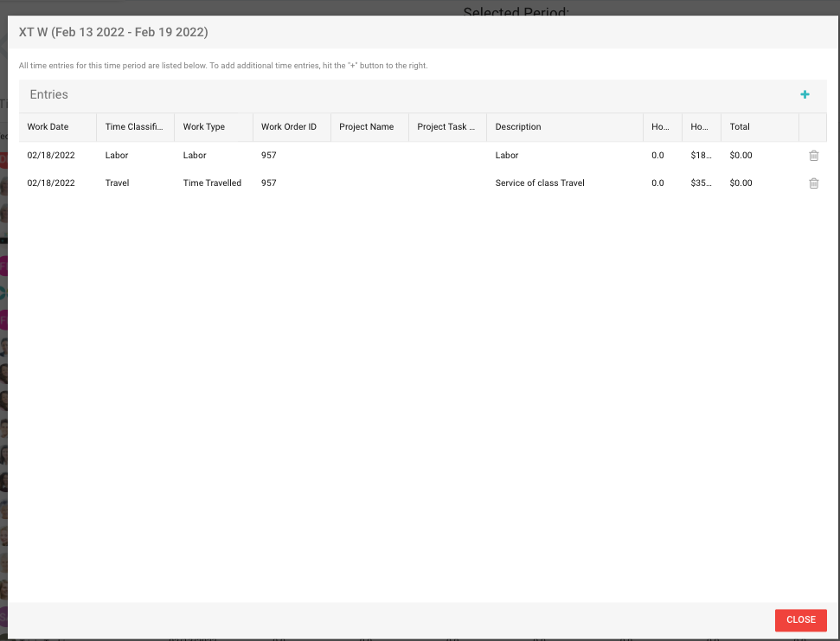The height and width of the screenshot is (641, 840).
Task: Select the Project Name column header
Action: [367, 127]
